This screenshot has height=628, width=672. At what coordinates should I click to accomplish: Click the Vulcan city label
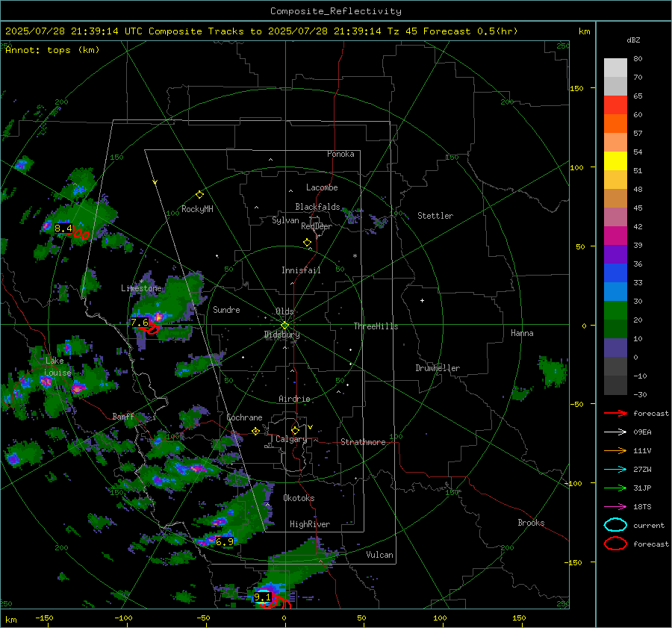380,555
